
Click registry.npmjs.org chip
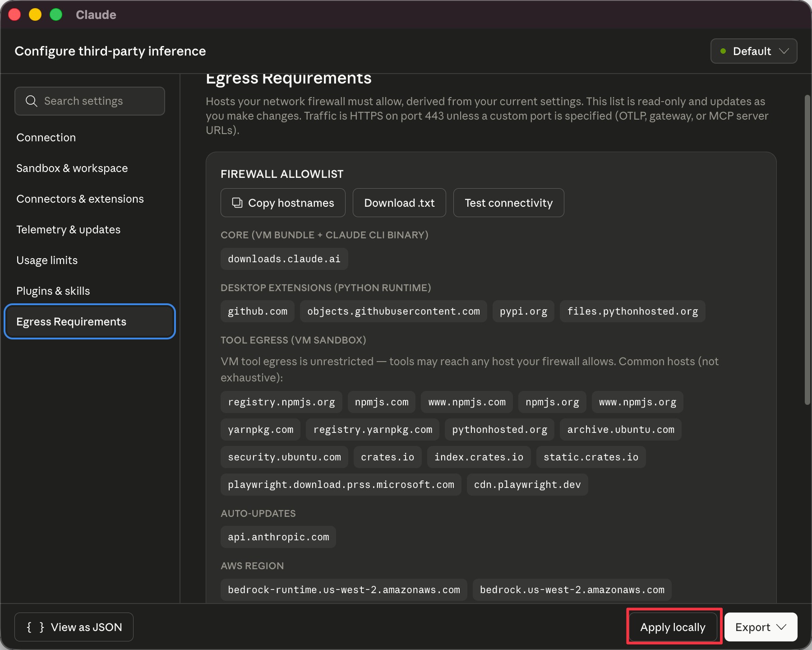point(281,402)
